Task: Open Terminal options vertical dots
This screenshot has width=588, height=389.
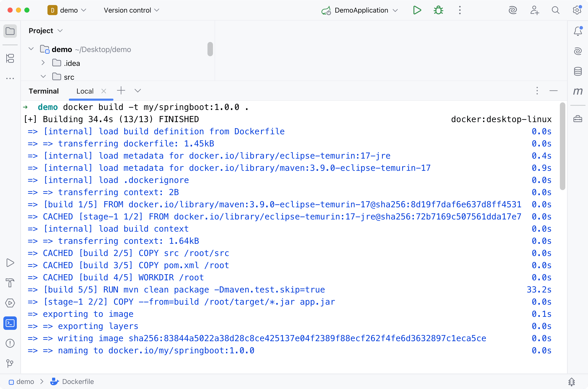Action: [537, 91]
